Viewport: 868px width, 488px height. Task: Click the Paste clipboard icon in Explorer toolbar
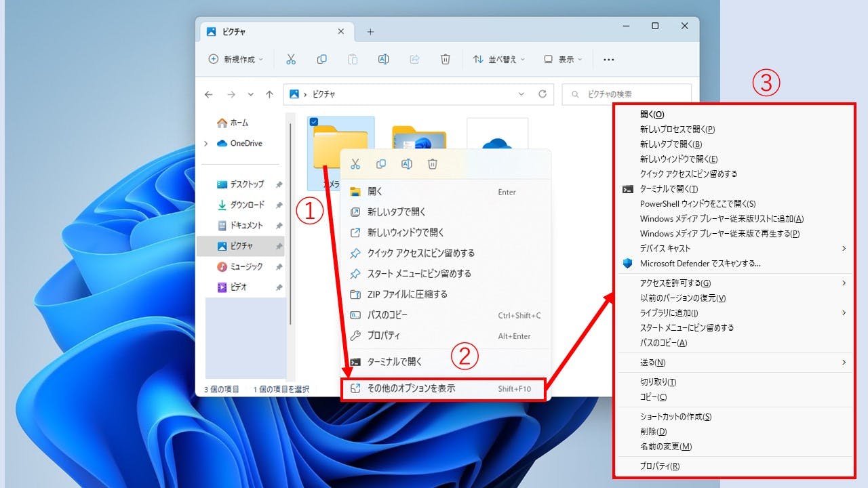(x=353, y=60)
